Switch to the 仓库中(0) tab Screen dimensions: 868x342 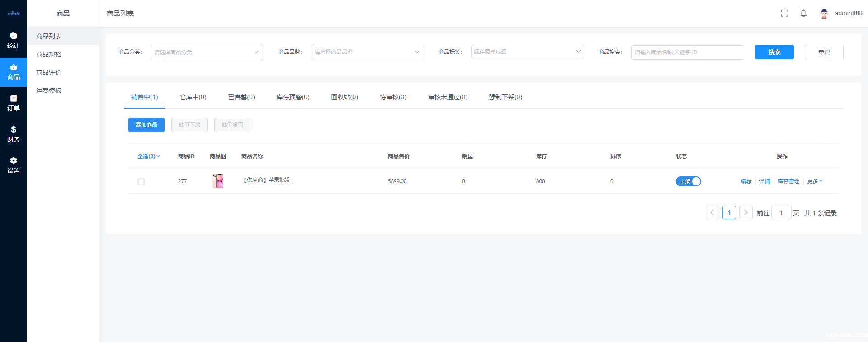pyautogui.click(x=193, y=97)
